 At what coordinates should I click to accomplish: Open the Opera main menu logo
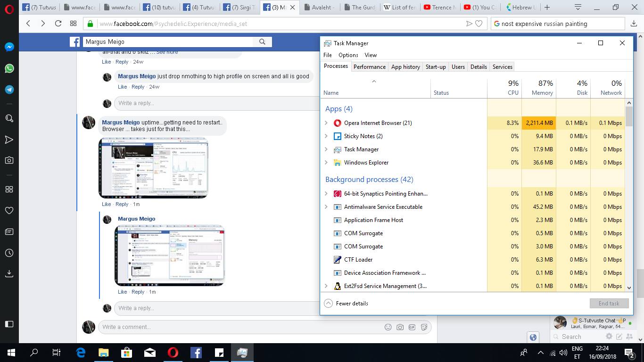(x=9, y=8)
